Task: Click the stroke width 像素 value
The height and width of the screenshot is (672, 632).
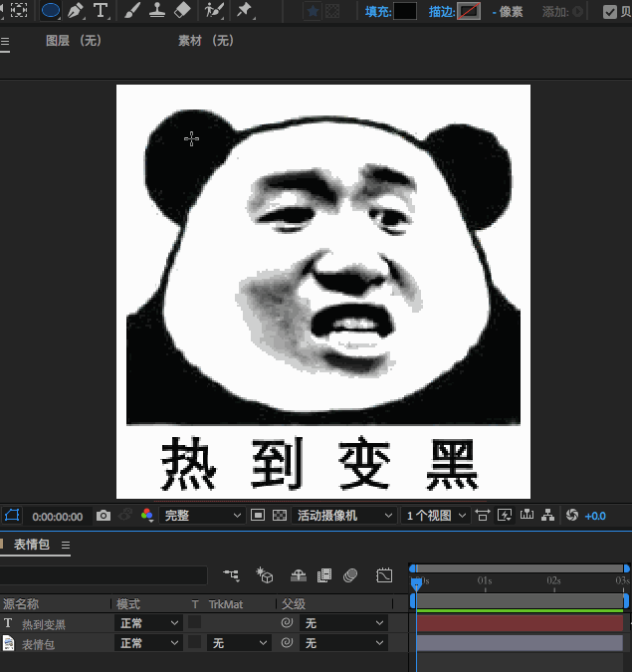Action: 508,12
